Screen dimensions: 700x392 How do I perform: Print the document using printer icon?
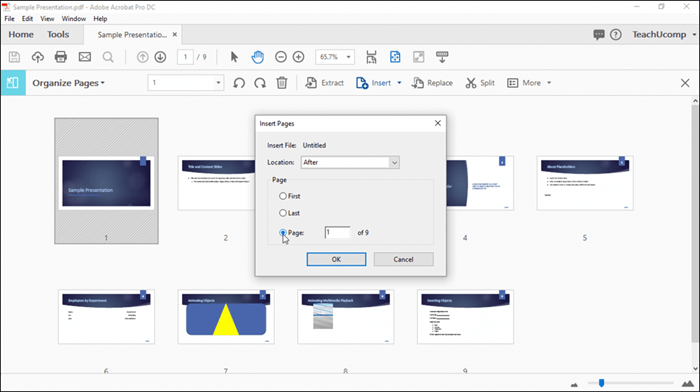61,57
